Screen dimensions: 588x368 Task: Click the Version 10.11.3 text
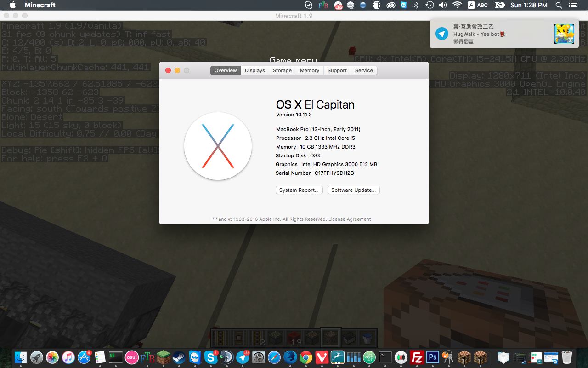pyautogui.click(x=294, y=115)
